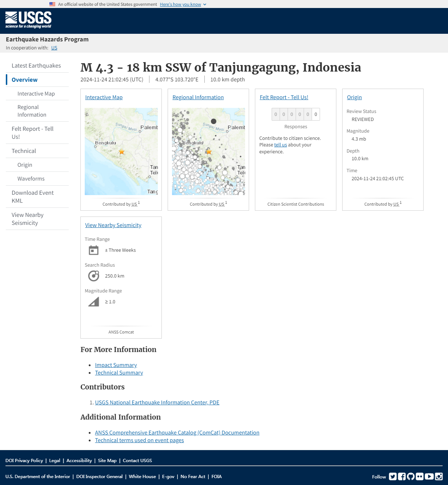Open White House footer link
448x485 pixels.
[x=142, y=477]
